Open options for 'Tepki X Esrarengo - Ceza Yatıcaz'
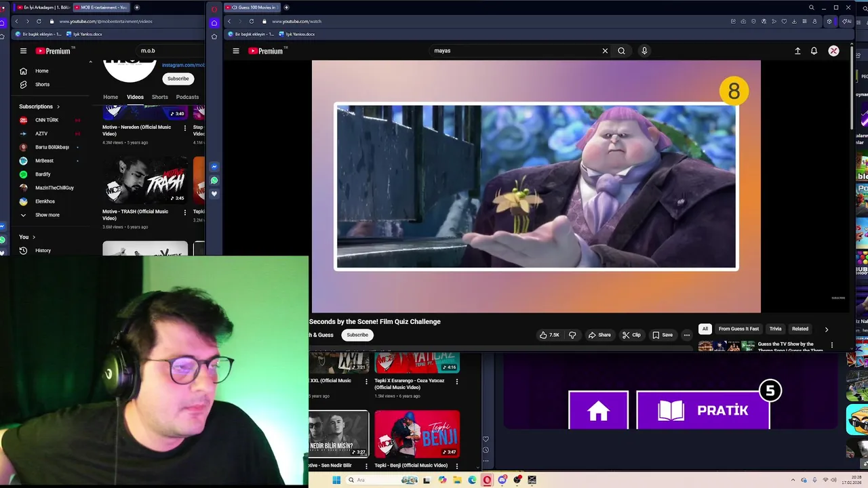The height and width of the screenshot is (488, 868). click(456, 382)
